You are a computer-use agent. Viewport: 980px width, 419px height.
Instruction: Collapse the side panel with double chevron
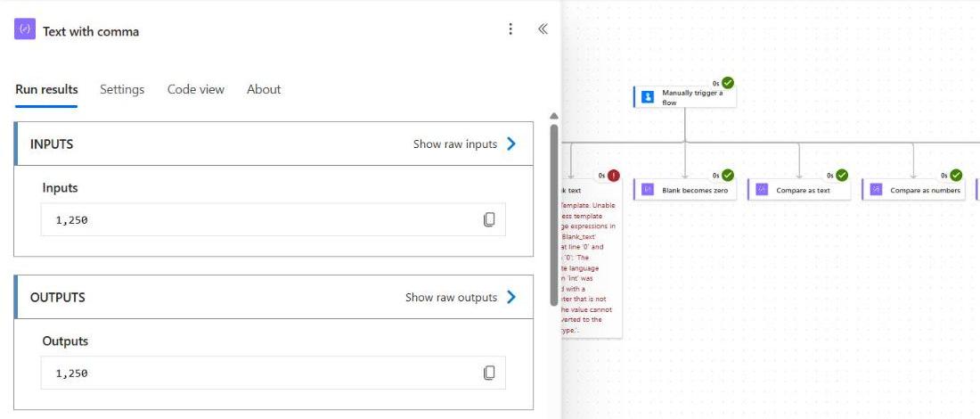pyautogui.click(x=543, y=29)
